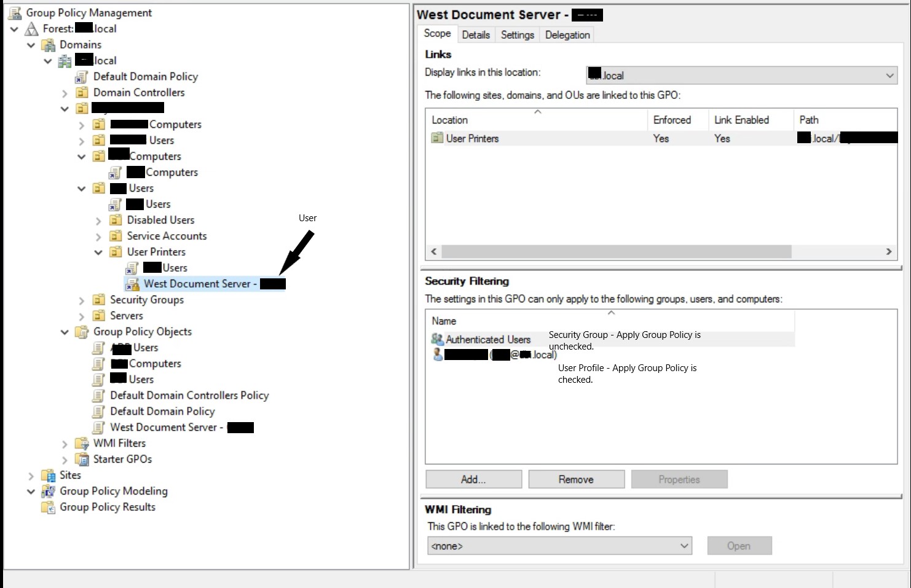
Task: Click the Group Policy Results icon
Action: click(48, 507)
